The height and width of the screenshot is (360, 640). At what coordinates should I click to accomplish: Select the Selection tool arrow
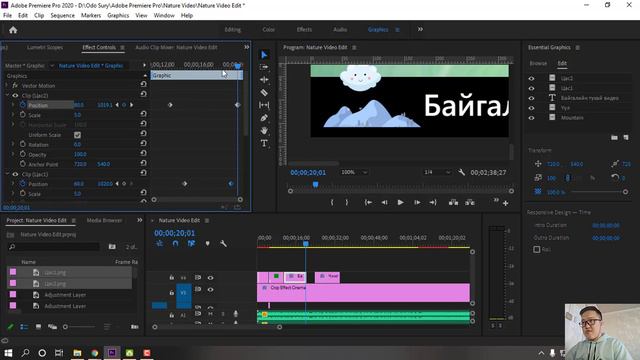pos(264,55)
